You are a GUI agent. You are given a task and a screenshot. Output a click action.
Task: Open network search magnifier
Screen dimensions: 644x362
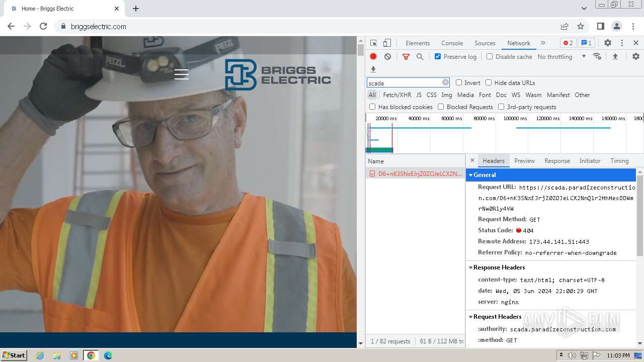[420, 57]
